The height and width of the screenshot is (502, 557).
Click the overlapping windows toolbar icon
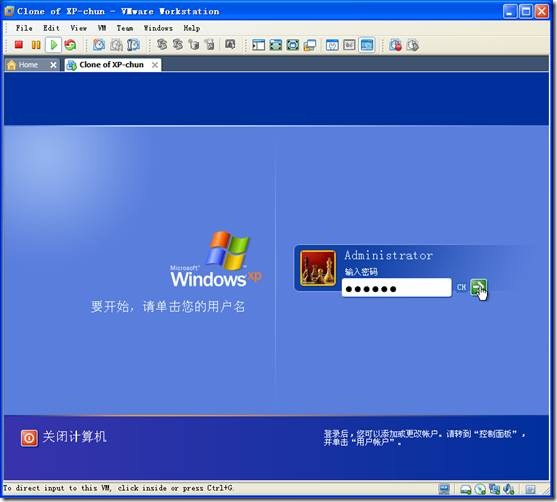point(310,45)
